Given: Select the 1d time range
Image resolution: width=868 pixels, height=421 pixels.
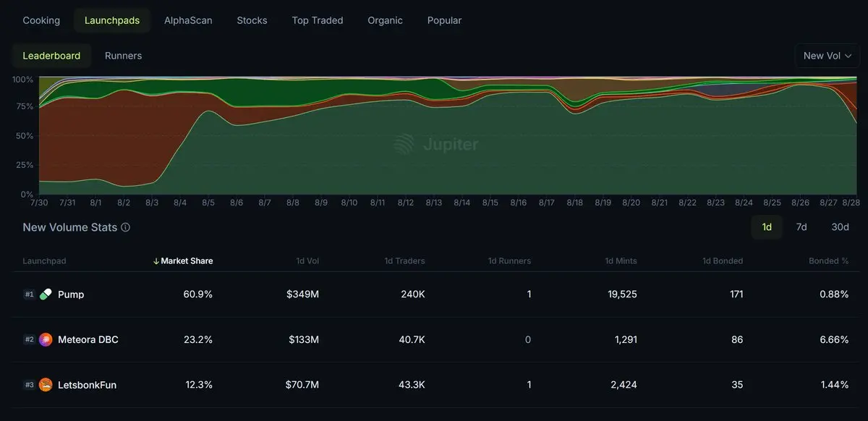Looking at the screenshot, I should (x=767, y=227).
